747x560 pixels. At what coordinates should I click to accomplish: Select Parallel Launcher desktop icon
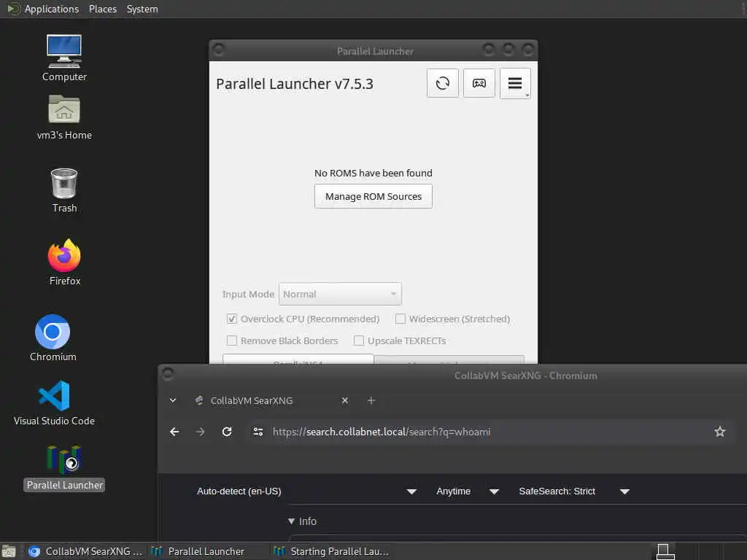pos(64,467)
